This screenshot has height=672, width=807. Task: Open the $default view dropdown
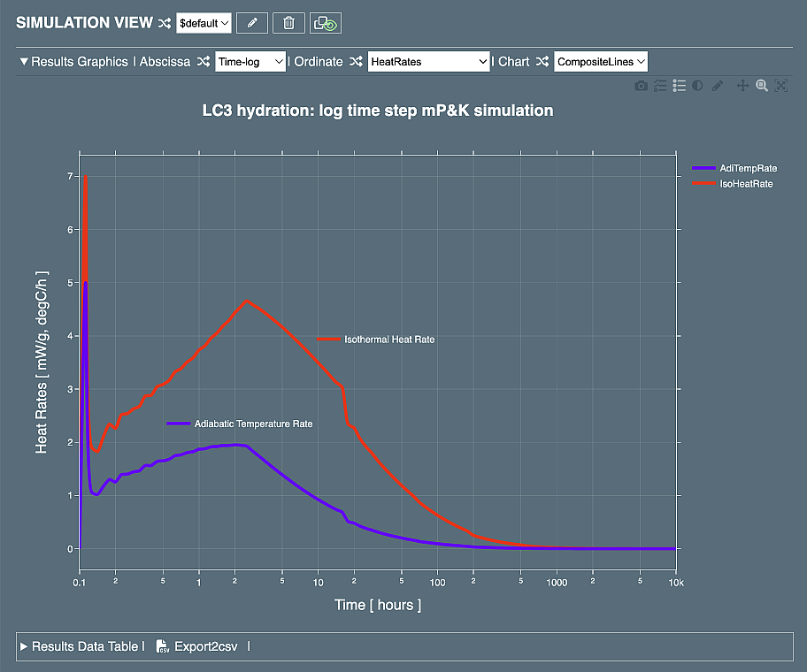pyautogui.click(x=204, y=24)
